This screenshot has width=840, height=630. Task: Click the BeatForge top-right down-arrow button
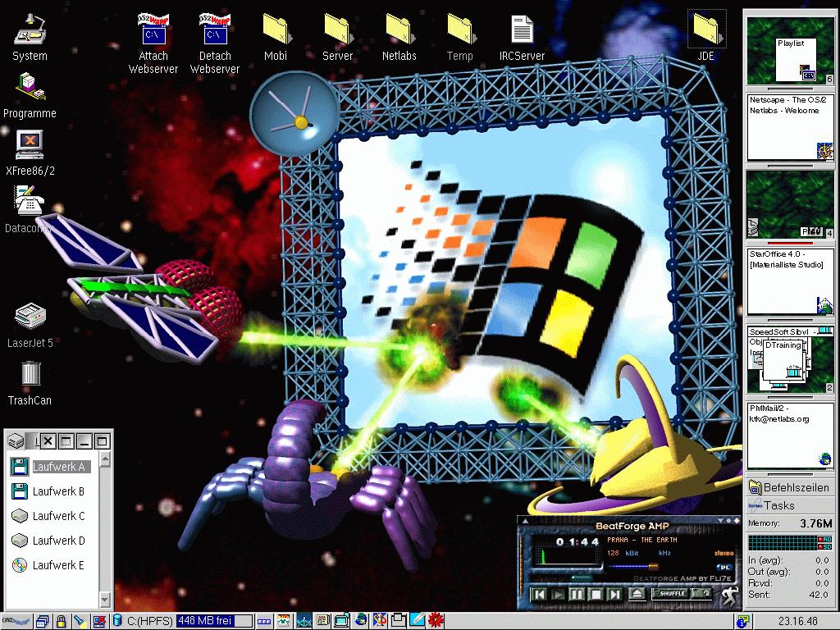click(722, 521)
